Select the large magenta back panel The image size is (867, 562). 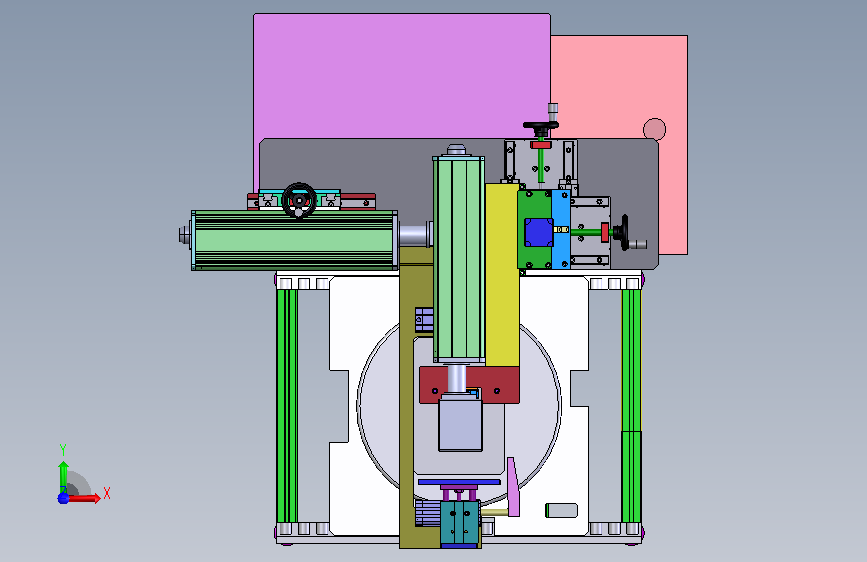coord(402,76)
